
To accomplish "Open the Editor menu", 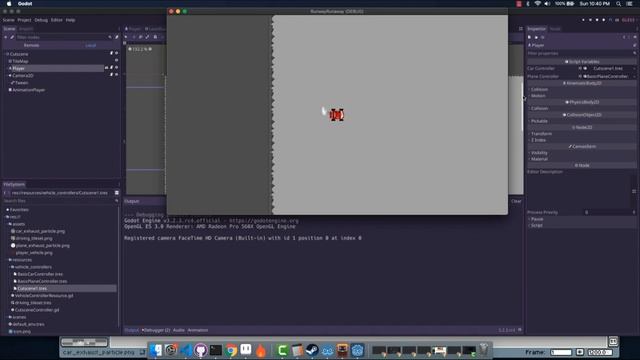I will click(x=56, y=20).
